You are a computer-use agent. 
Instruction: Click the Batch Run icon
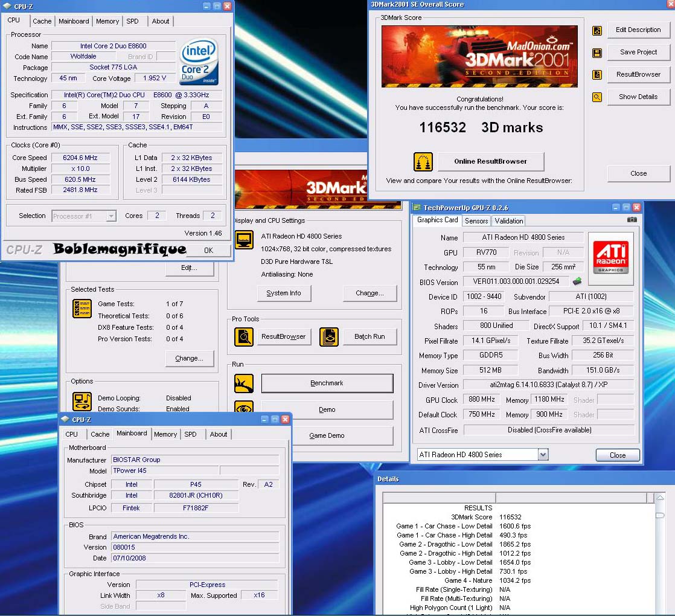[329, 337]
